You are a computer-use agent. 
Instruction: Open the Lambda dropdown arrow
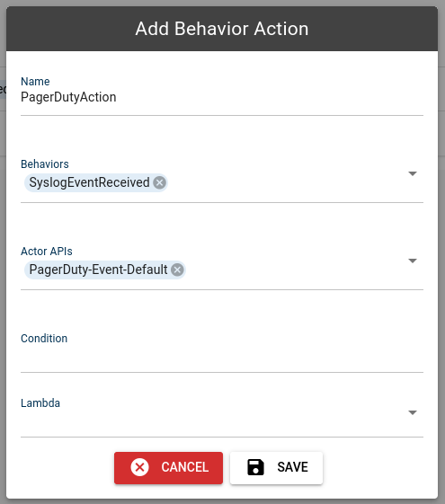click(413, 412)
